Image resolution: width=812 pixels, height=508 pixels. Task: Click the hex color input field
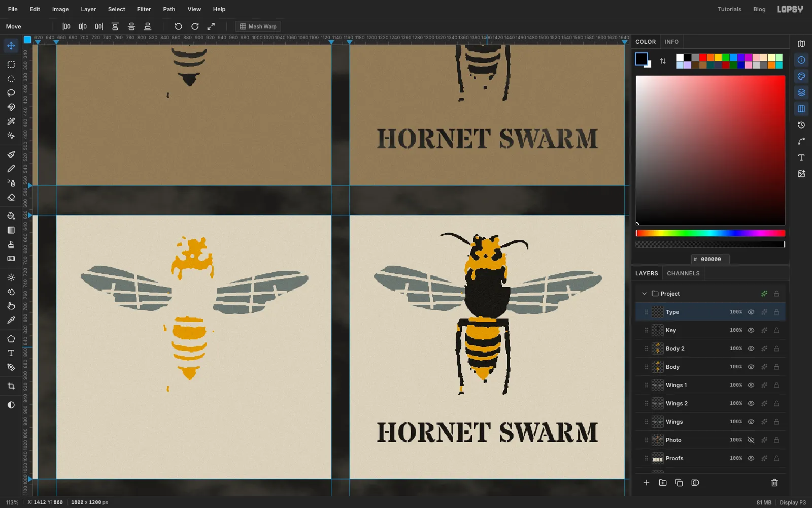(710, 259)
